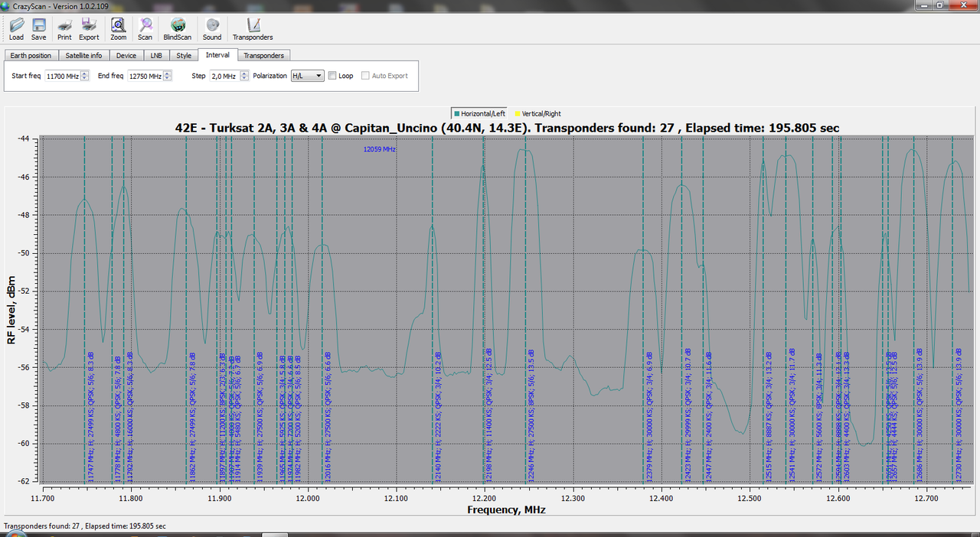Screen dimensions: 980x537
Task: Print the spectrum chart
Action: coord(64,29)
